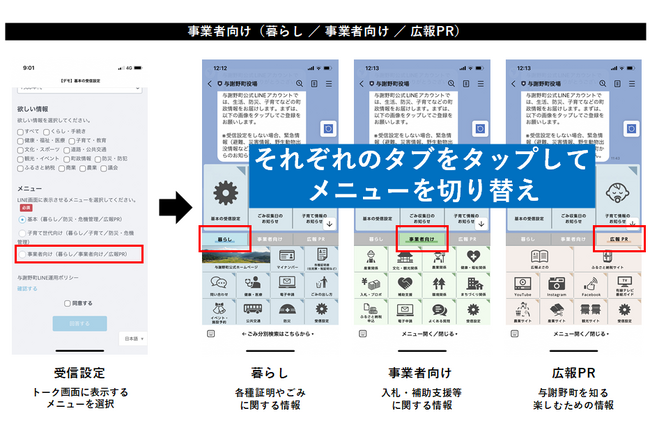Image resolution: width=650 pixels, height=434 pixels.
Task: Select the highlighted 広報PR tab on last phone
Action: (619, 239)
